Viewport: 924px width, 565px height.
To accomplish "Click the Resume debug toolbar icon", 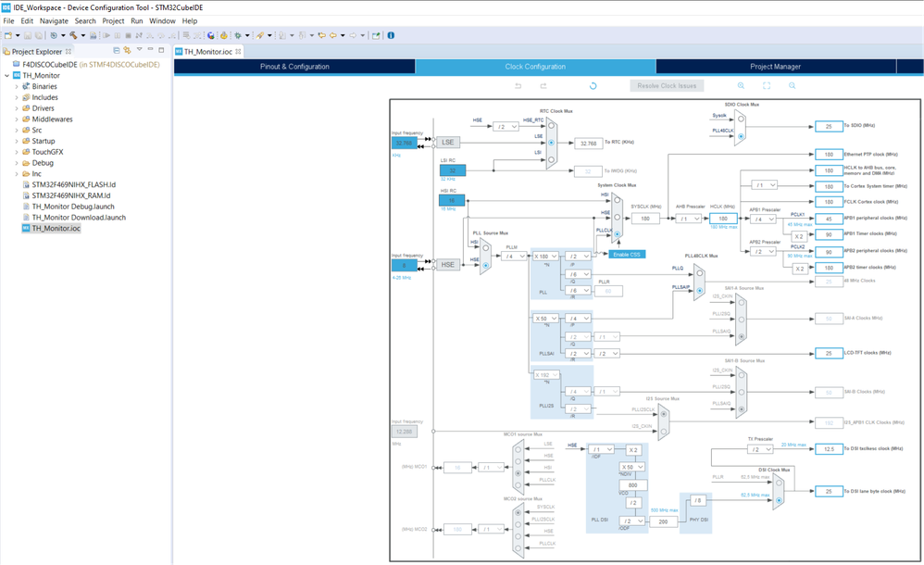I will pos(106,35).
